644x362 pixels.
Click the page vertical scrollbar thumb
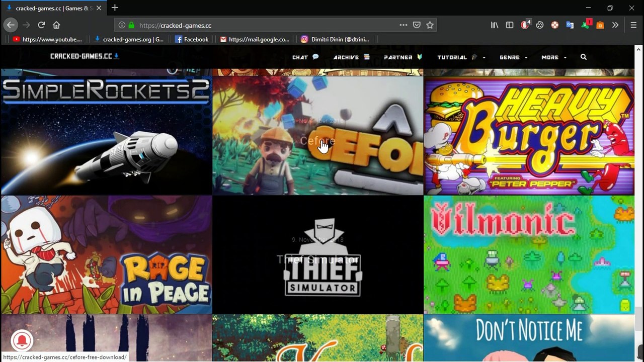tap(639, 318)
